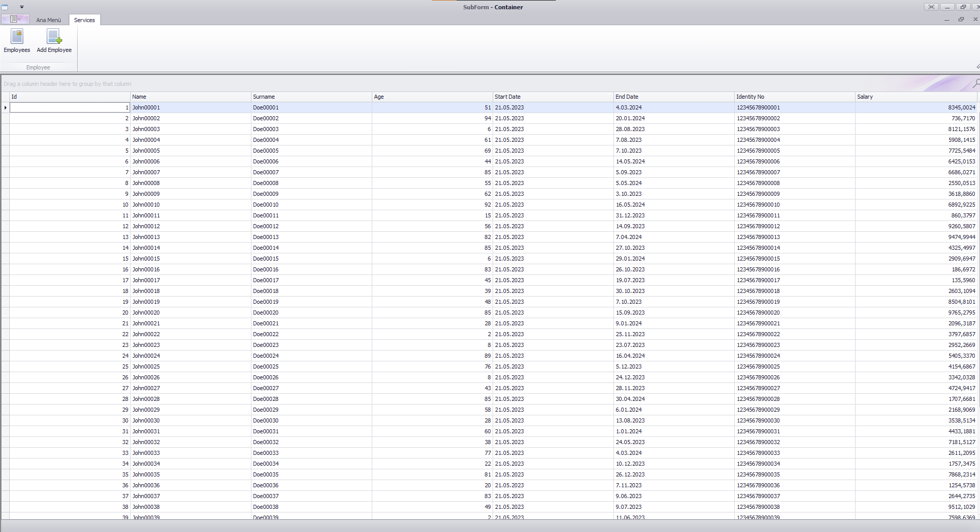Click the pencil customize icon at the ribbon's right edge
980x532 pixels.
[x=977, y=66]
